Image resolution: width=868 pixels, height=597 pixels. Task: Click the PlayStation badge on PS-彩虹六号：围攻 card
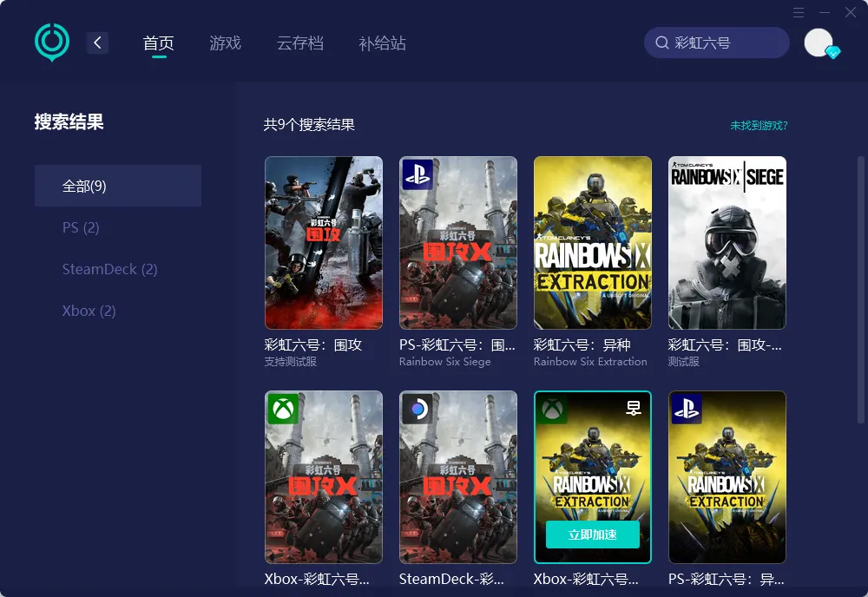(x=418, y=174)
